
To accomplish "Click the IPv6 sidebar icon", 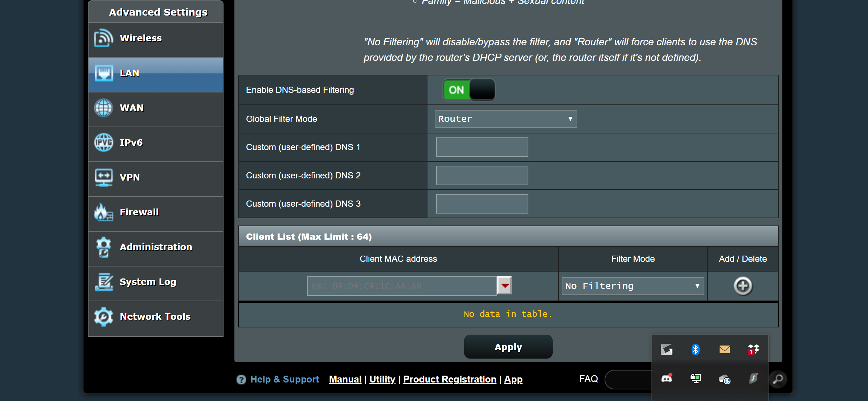I will [x=103, y=142].
